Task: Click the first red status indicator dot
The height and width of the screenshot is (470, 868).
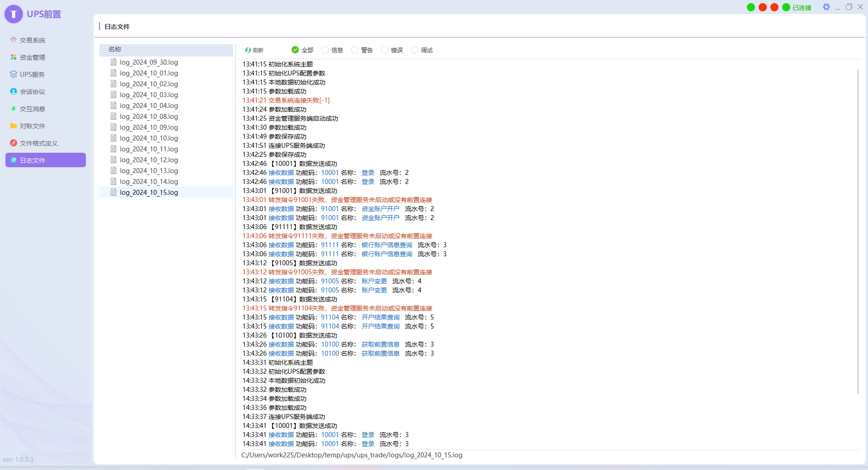Action: click(763, 7)
